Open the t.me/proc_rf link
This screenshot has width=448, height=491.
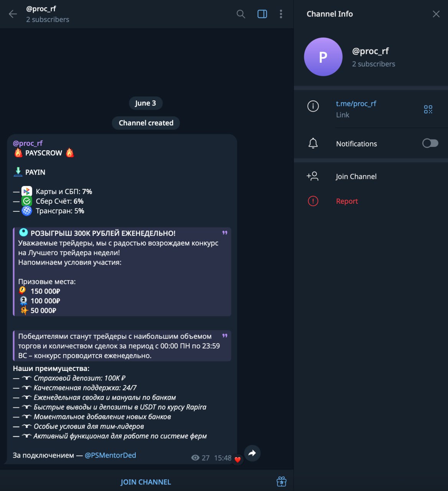click(x=356, y=104)
